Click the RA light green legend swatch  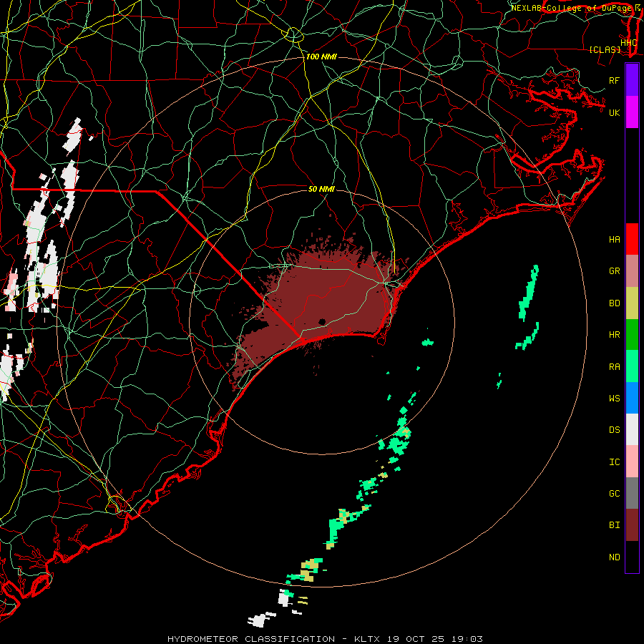point(632,366)
